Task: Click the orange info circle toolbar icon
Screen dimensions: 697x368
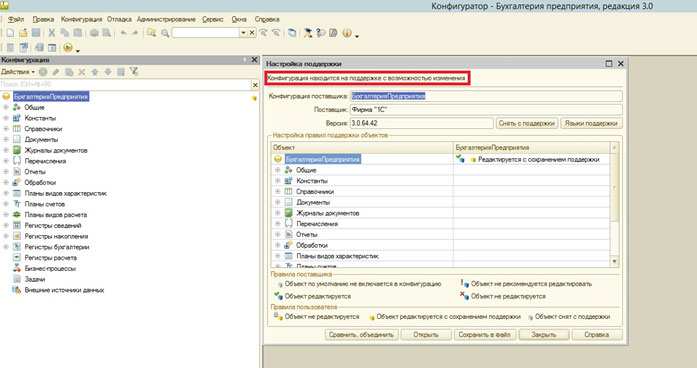Action: click(x=347, y=33)
